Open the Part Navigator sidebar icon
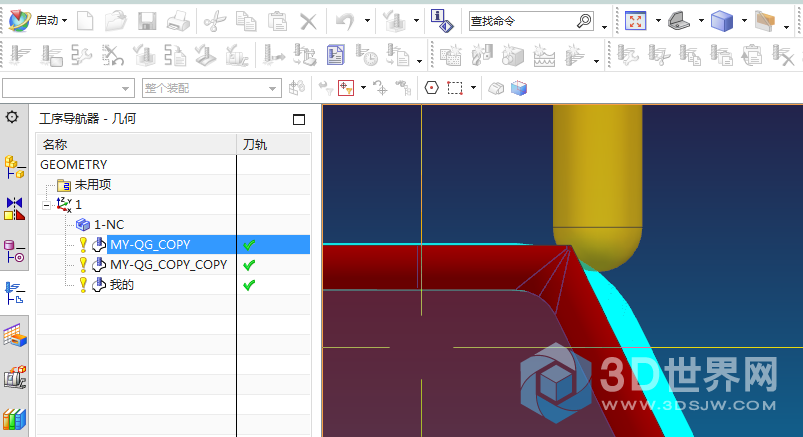Screen dimensions: 803x437 point(14,251)
